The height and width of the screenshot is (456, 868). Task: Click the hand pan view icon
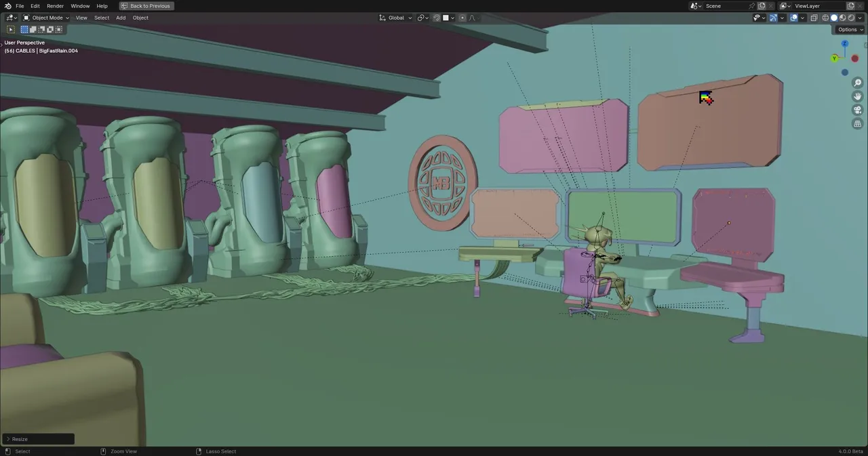[857, 96]
